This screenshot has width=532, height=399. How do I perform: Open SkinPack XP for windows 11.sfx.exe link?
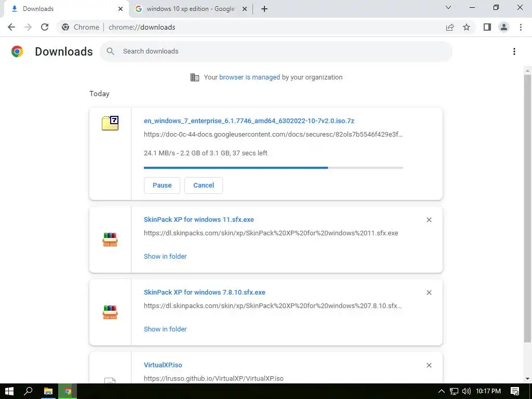click(x=199, y=220)
